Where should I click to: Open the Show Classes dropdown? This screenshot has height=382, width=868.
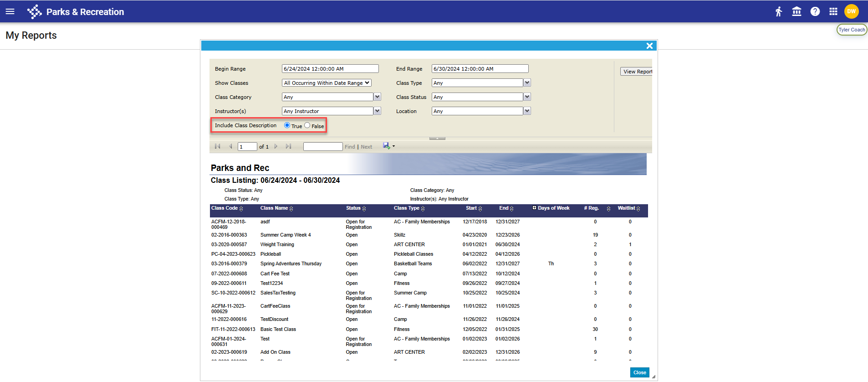(327, 83)
